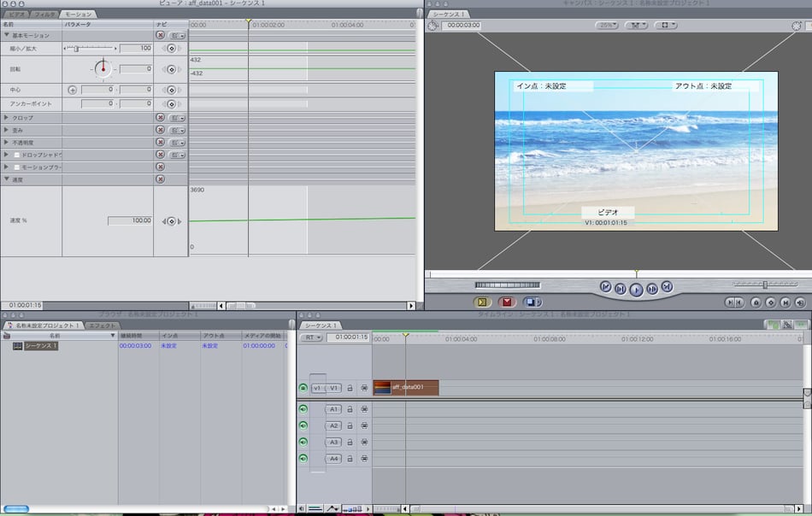
Task: Switch to the フィルタ tab
Action: [45, 15]
